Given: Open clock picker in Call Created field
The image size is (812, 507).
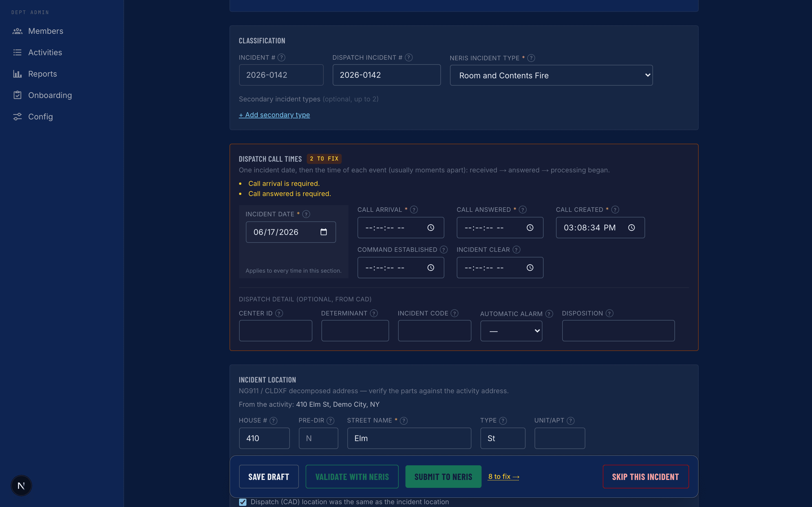Looking at the screenshot, I should click(x=632, y=228).
